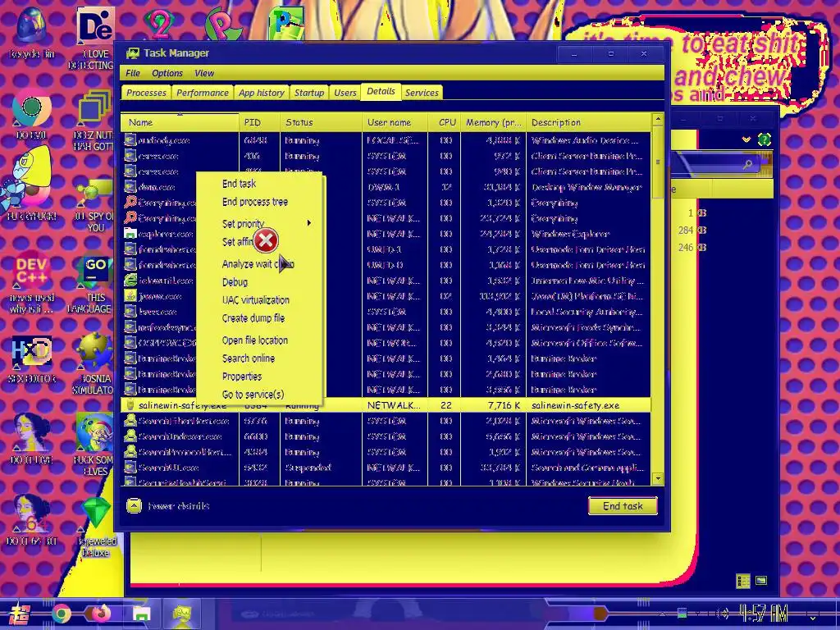
Task: Click the first Everything magnifier process icon
Action: click(130, 203)
